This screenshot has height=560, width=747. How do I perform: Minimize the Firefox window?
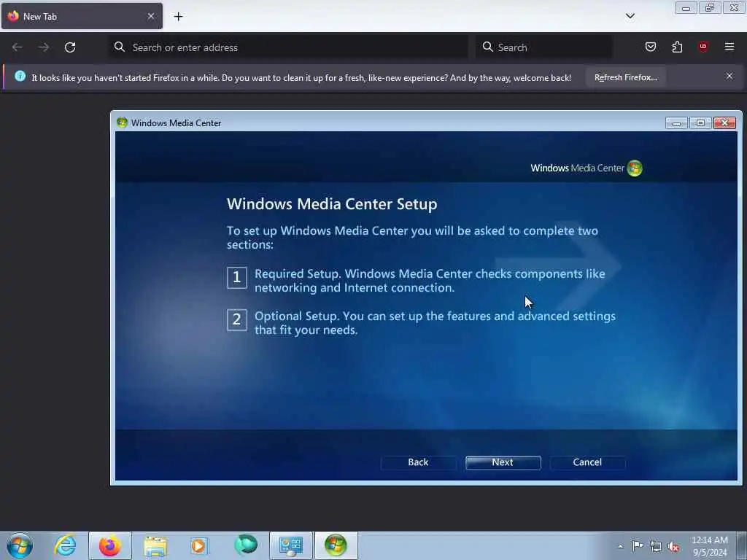point(686,7)
